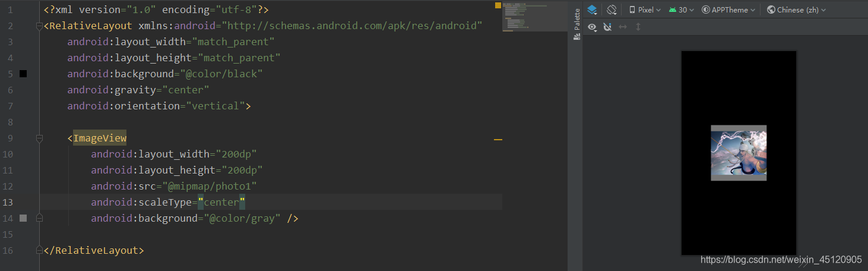Click the fold end marker on line 16
Viewport: 868px width, 271px height.
39,250
